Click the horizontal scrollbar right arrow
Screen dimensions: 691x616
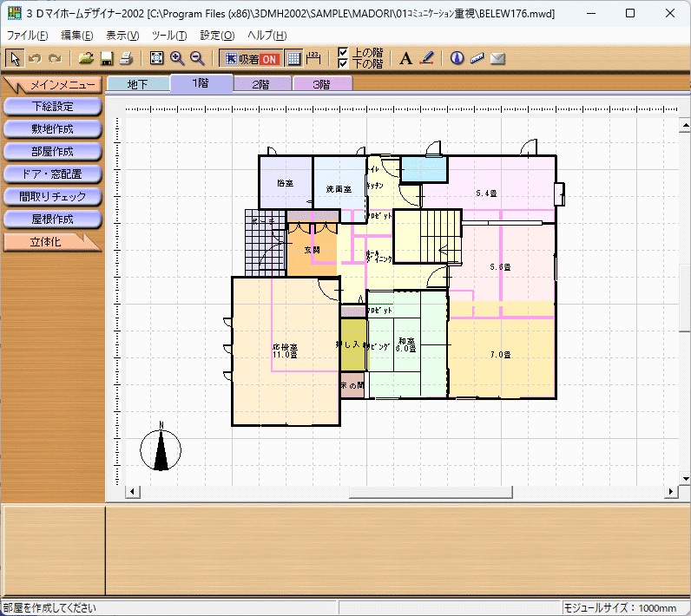pyautogui.click(x=671, y=492)
